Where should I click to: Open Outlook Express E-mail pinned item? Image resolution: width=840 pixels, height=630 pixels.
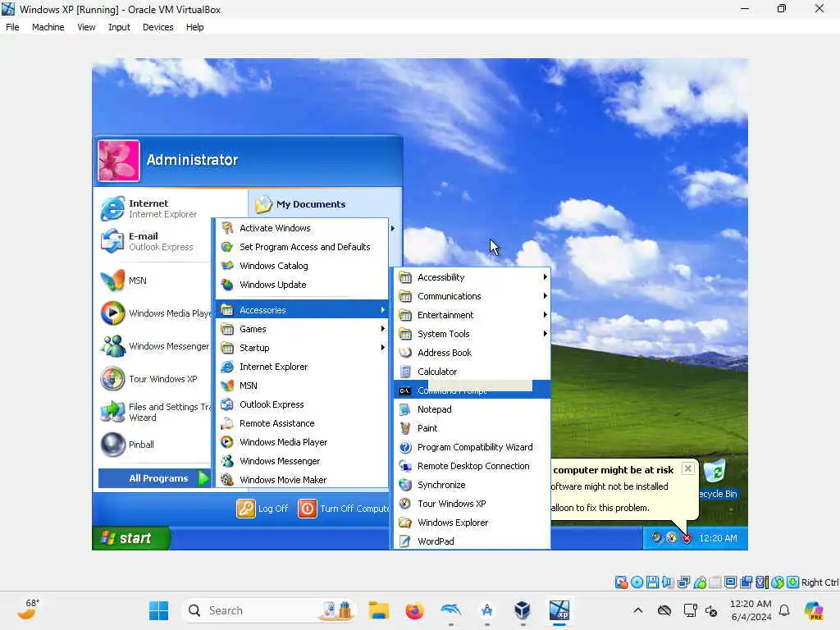click(155, 241)
